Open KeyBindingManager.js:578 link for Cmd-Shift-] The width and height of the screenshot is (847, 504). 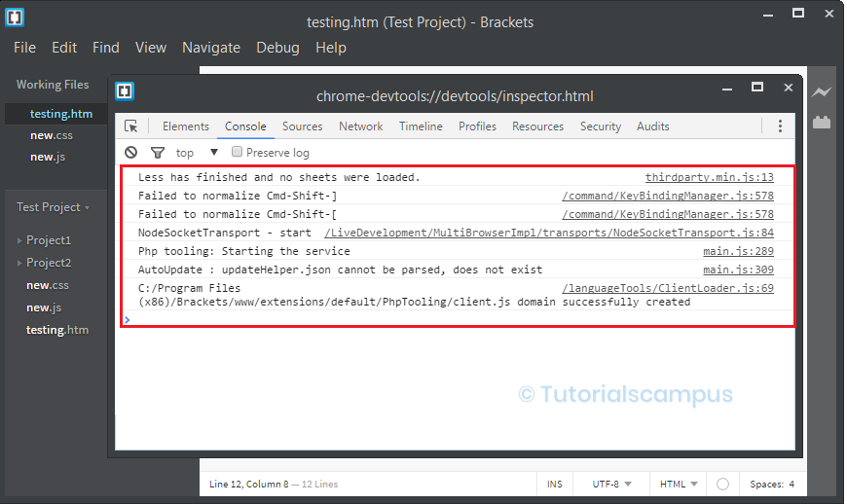(x=668, y=196)
